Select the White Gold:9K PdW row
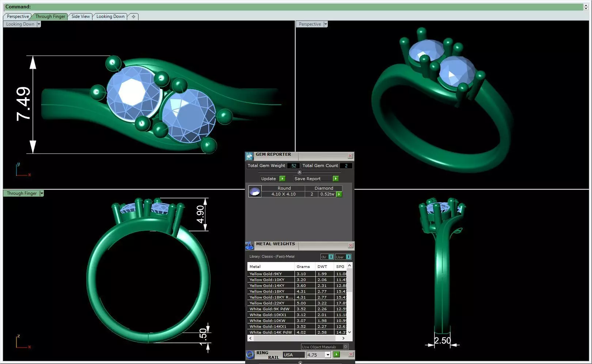This screenshot has width=592, height=364. [297, 309]
